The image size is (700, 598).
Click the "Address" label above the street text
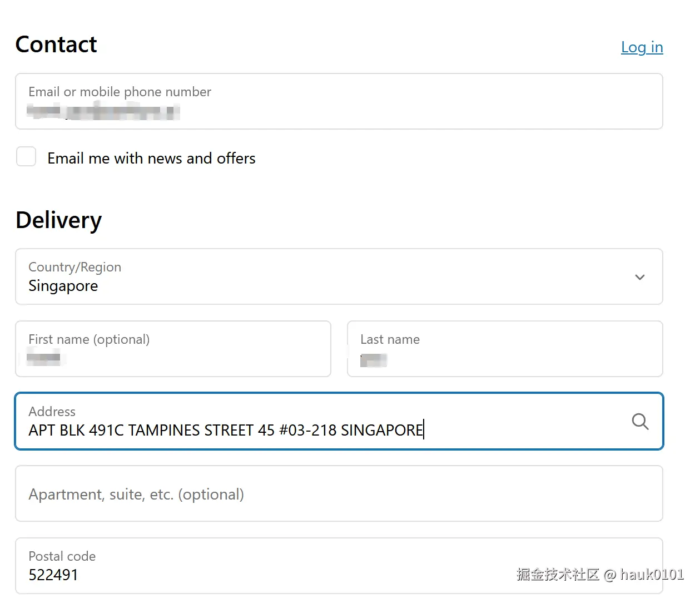click(52, 412)
